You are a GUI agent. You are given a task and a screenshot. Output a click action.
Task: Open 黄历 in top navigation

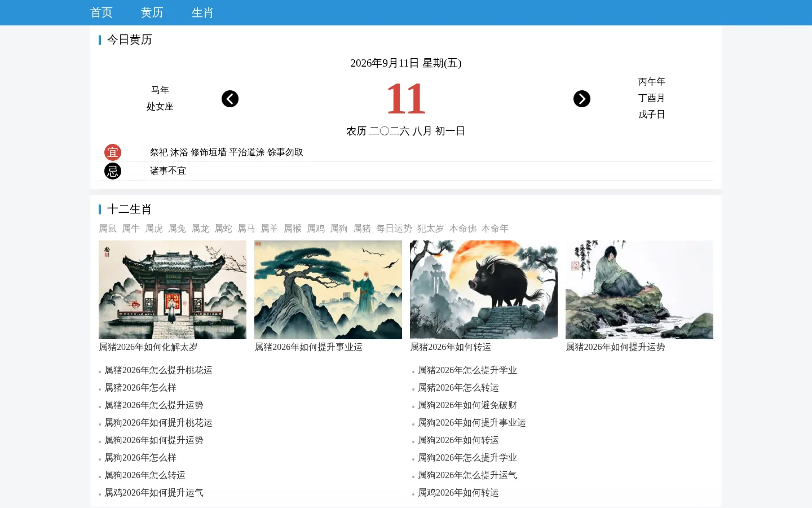click(x=152, y=12)
